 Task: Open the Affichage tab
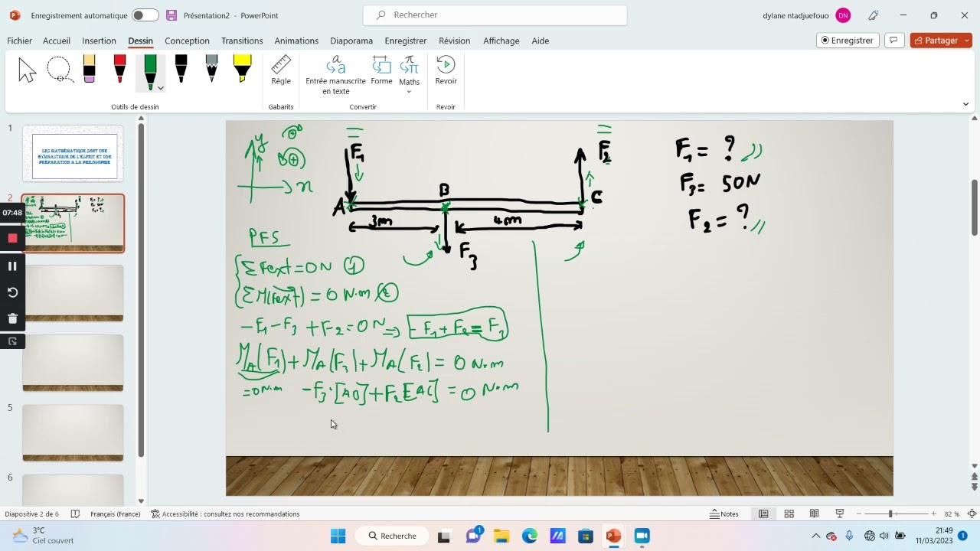click(x=501, y=41)
